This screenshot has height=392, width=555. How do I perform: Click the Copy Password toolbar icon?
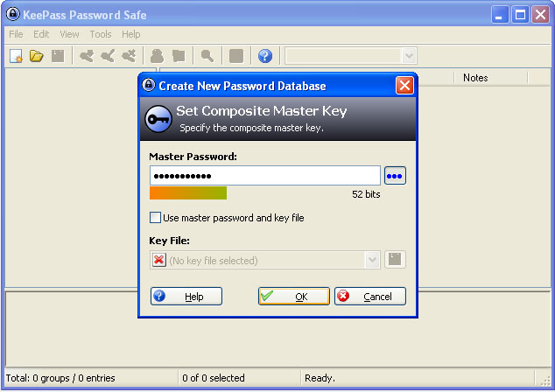click(x=179, y=56)
